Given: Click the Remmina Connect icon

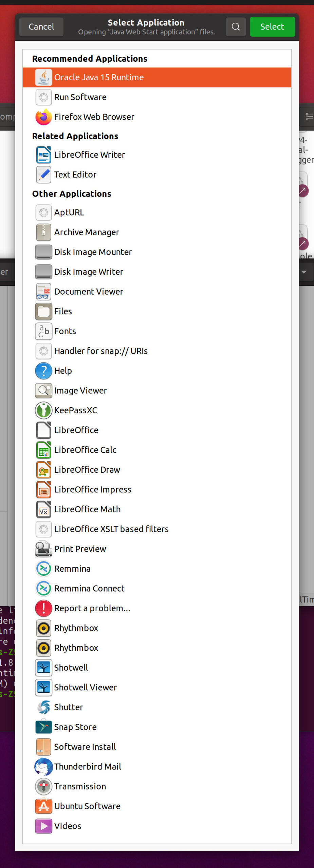Looking at the screenshot, I should [43, 588].
